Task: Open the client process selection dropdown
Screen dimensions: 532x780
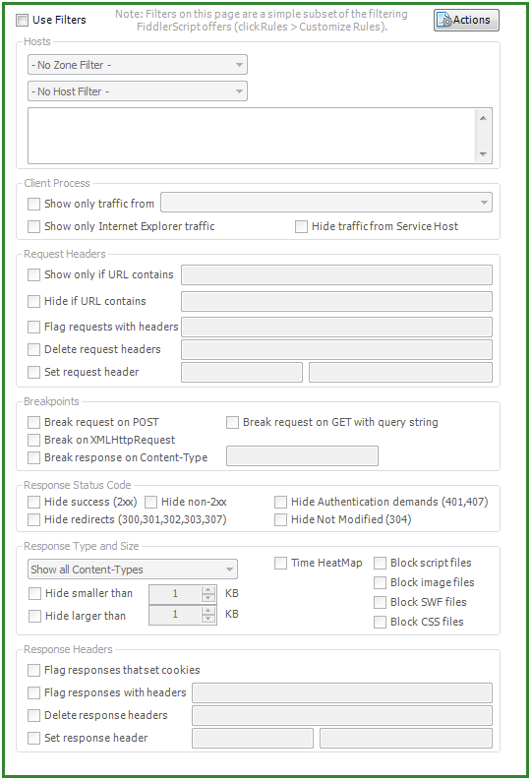Action: click(326, 203)
